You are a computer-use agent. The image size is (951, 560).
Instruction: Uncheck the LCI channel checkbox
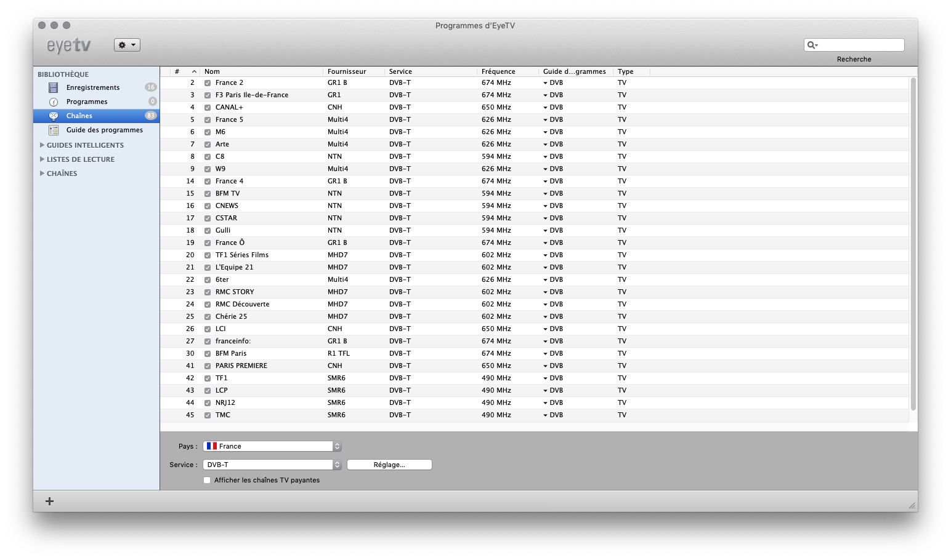(x=208, y=329)
